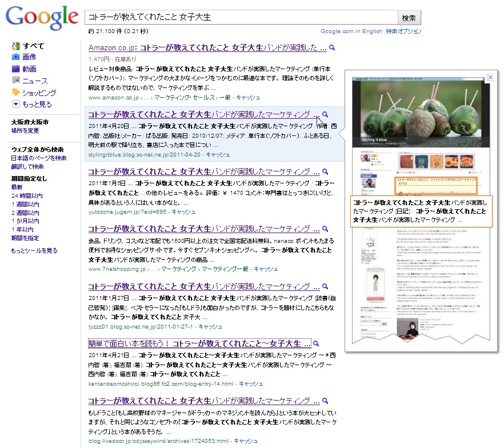This screenshot has height=448, width=504.
Task: Open キャッシュ link for yutozone.jugem.jp result
Action: (x=183, y=212)
